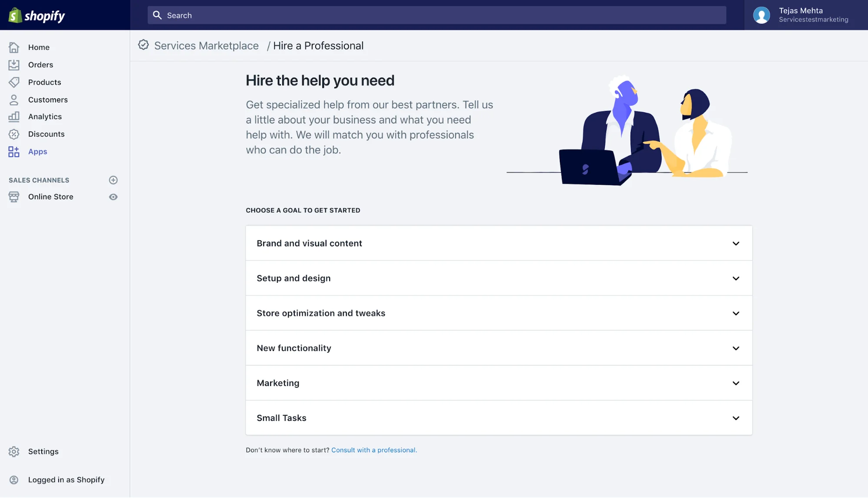Click the Settings navigation item
This screenshot has width=868, height=498.
click(43, 451)
